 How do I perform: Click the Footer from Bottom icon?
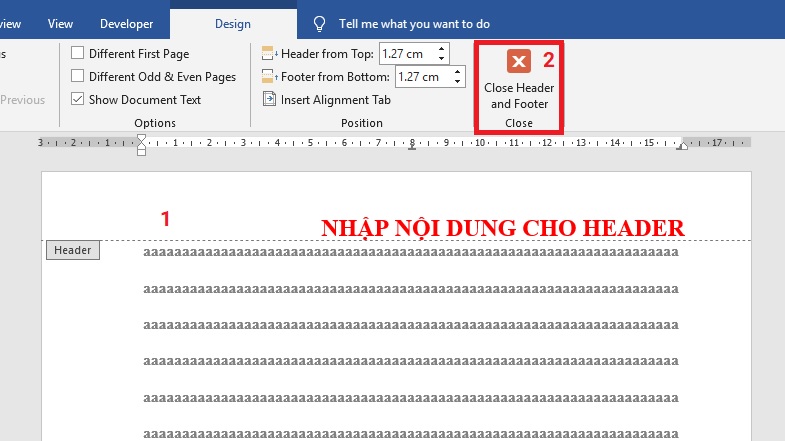click(x=268, y=76)
